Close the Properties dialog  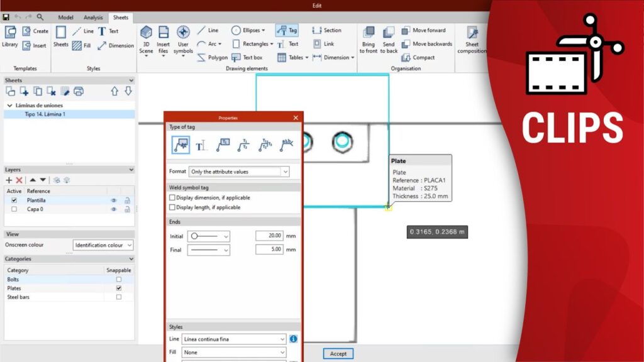[x=296, y=118]
